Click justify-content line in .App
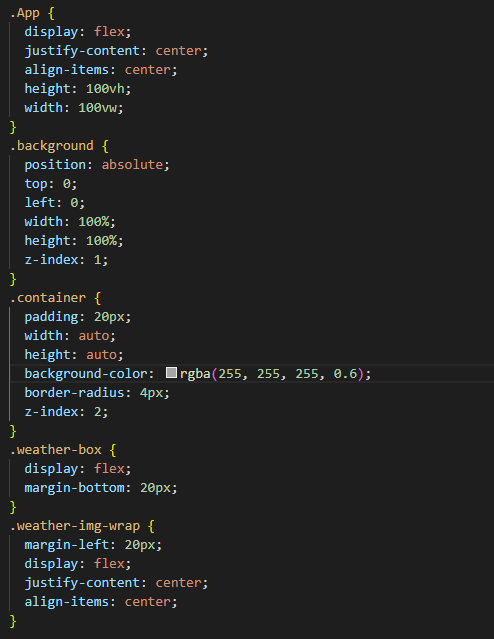Image resolution: width=494 pixels, height=639 pixels. pyautogui.click(x=117, y=51)
